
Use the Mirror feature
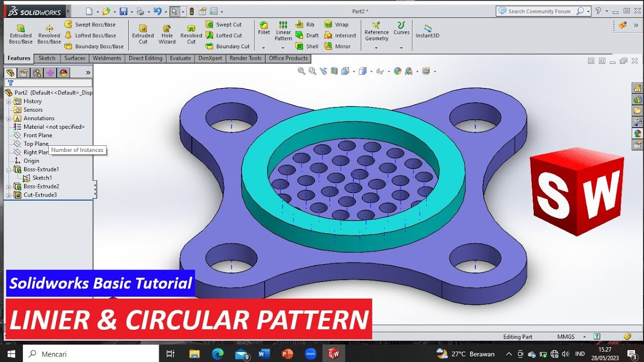[337, 46]
